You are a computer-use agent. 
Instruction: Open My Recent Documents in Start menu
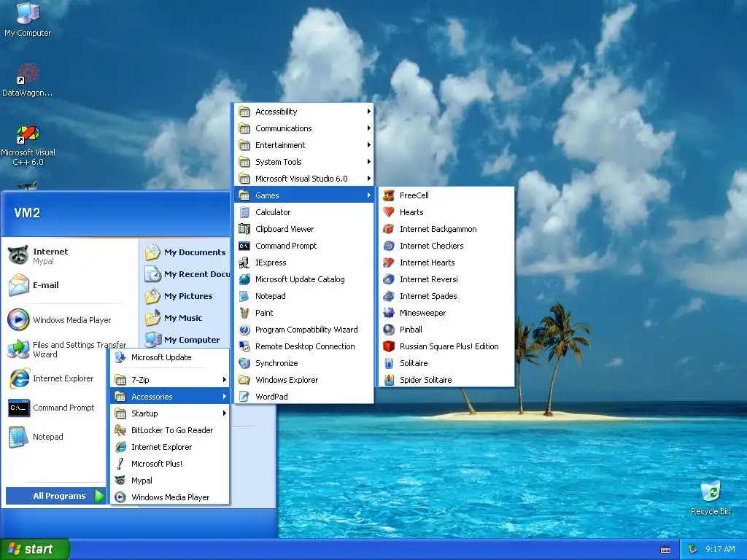pos(187,274)
